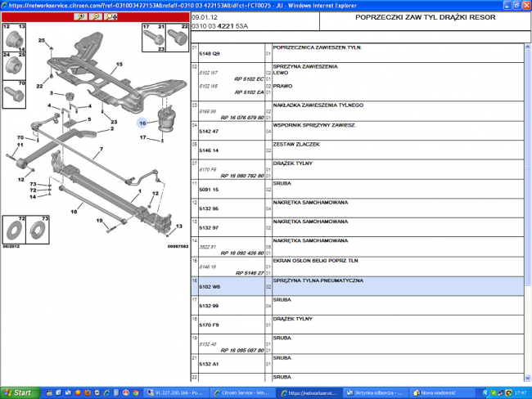
Task: Select part number 5132 95
Action: (x=209, y=208)
